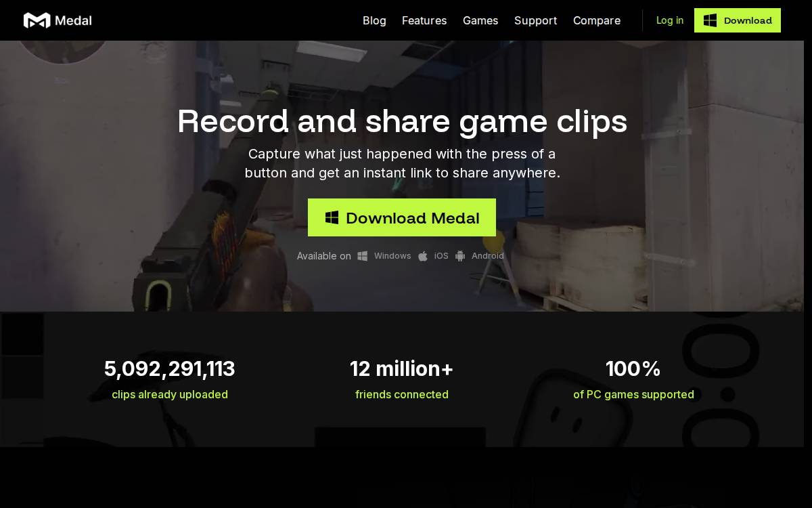This screenshot has width=812, height=508.
Task: Select the Windows platform label
Action: [392, 256]
